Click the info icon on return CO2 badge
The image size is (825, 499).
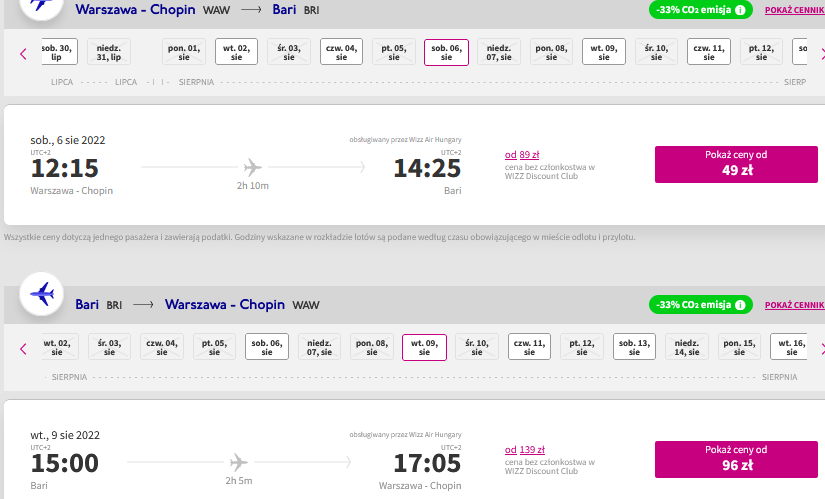tap(740, 305)
